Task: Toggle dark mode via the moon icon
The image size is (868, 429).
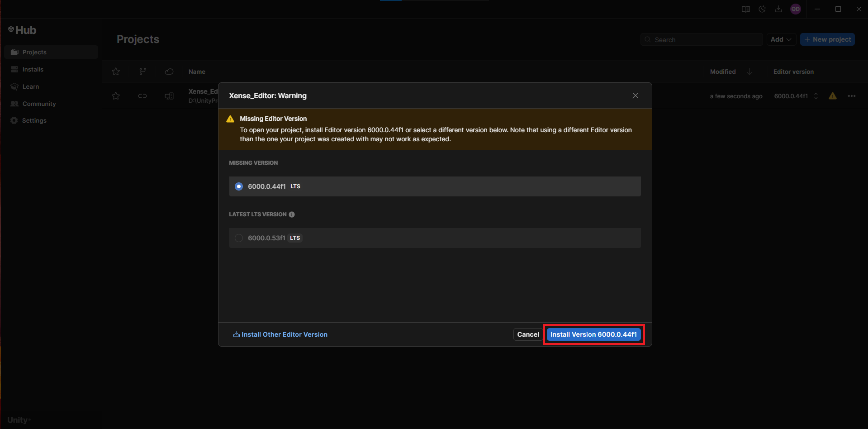Action: 762,9
